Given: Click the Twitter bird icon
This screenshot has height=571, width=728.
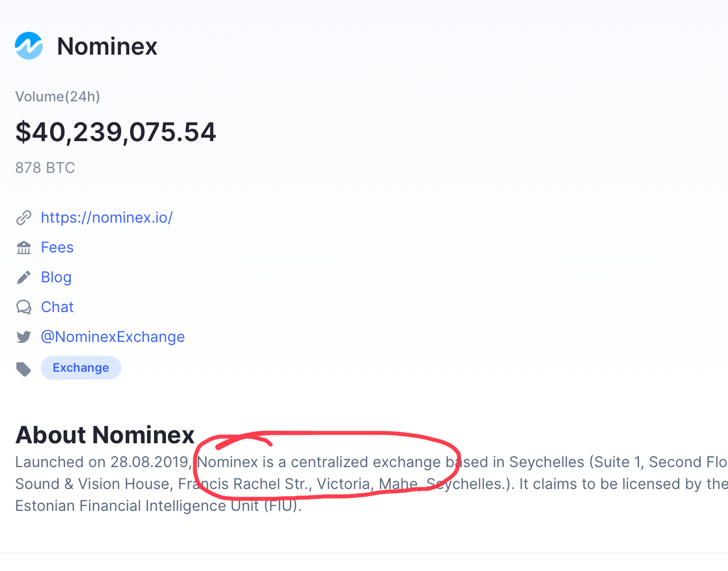Looking at the screenshot, I should coord(24,337).
